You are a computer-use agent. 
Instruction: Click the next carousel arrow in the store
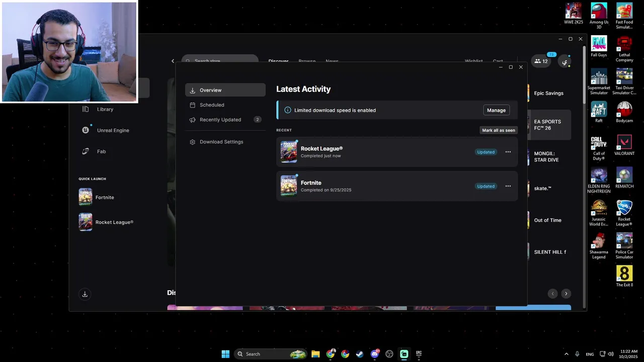(566, 294)
